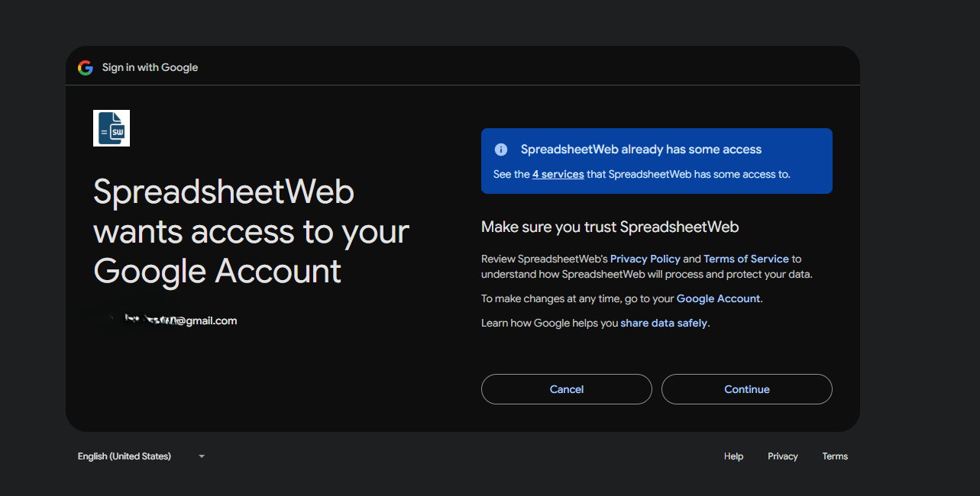Open the 4 services link
This screenshot has width=980, height=496.
click(x=558, y=174)
